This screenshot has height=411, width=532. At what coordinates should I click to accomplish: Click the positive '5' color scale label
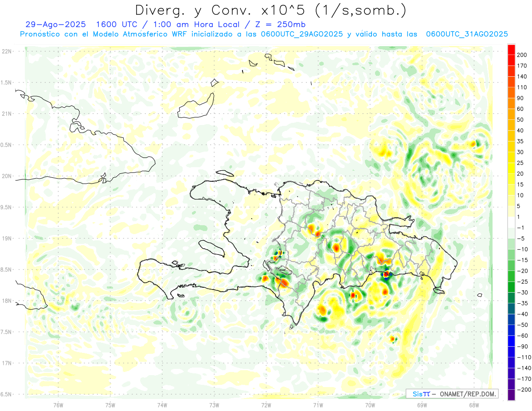[x=519, y=206]
